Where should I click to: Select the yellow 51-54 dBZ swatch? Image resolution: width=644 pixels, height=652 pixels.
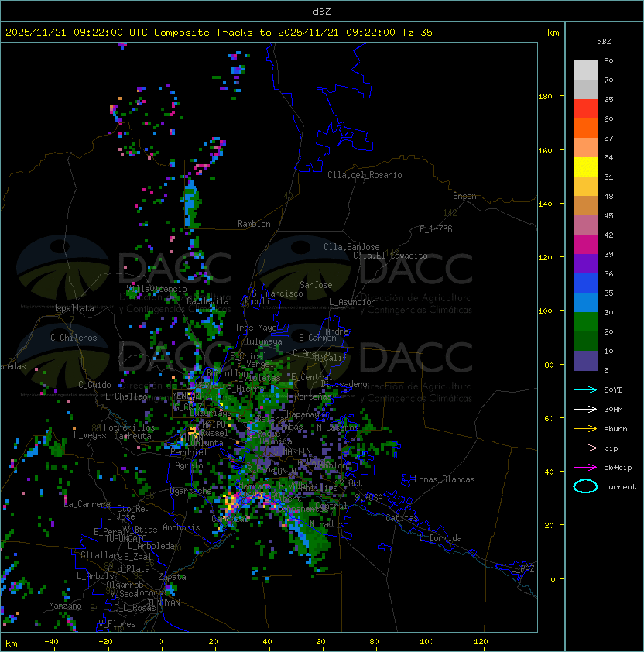click(x=585, y=167)
